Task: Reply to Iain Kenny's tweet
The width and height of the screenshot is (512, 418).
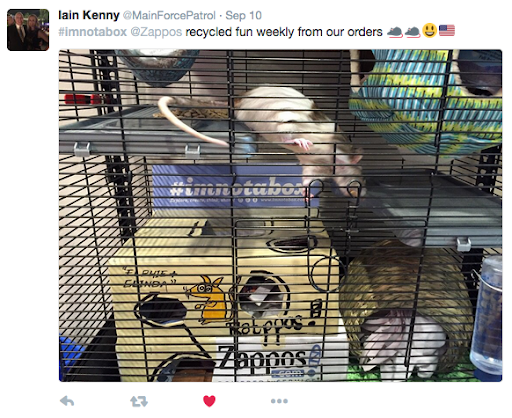Action: click(67, 401)
